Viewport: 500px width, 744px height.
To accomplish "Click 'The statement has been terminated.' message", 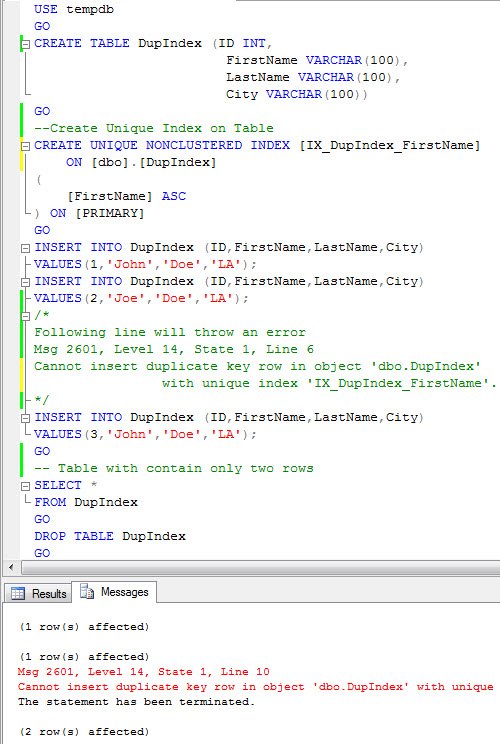I will tap(136, 702).
